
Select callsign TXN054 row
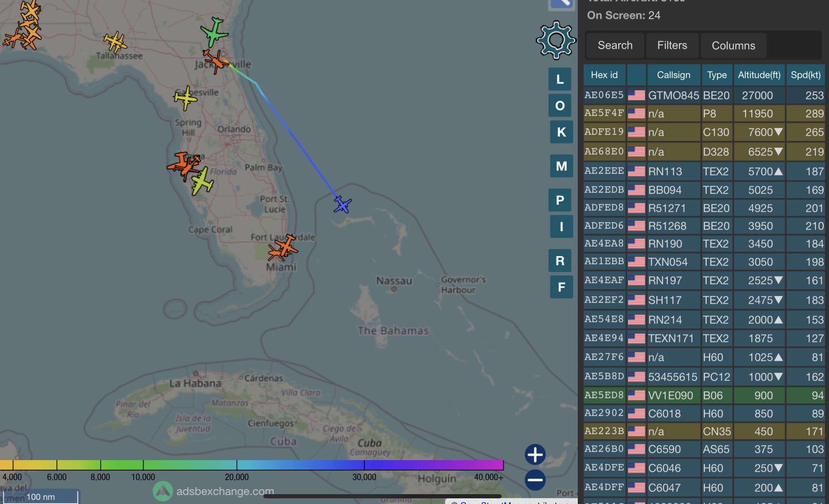coord(704,262)
